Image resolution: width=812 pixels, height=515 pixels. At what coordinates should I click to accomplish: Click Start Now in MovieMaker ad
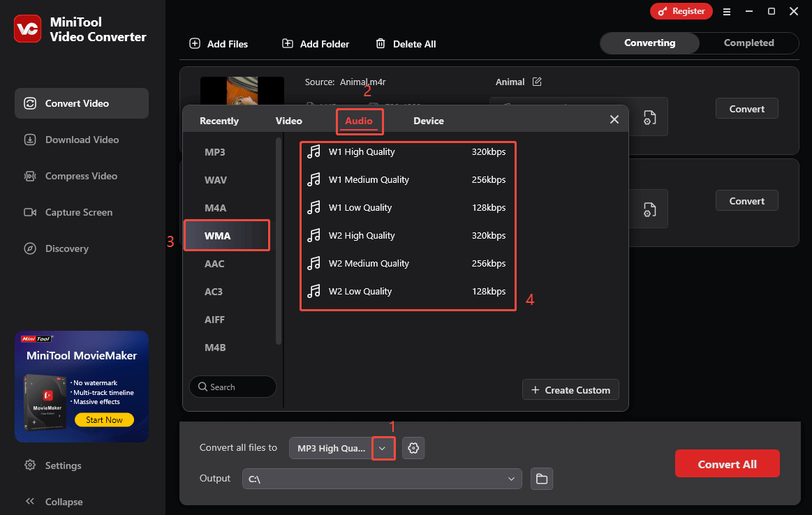[x=104, y=420]
